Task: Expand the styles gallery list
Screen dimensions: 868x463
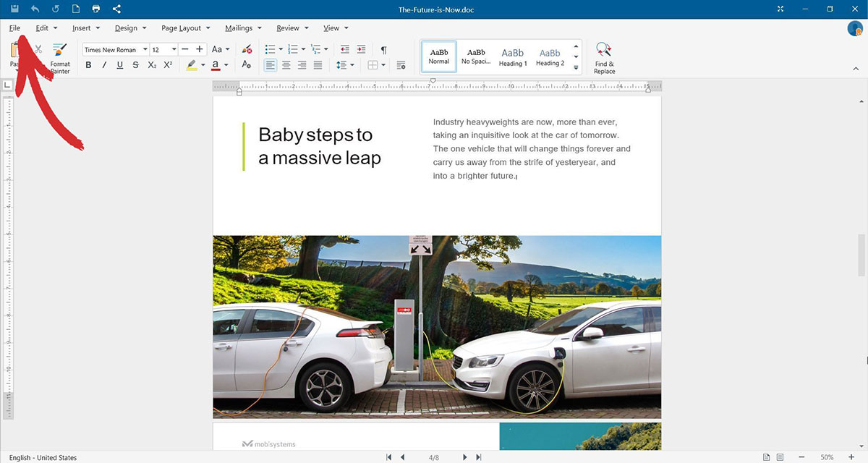Action: (576, 68)
